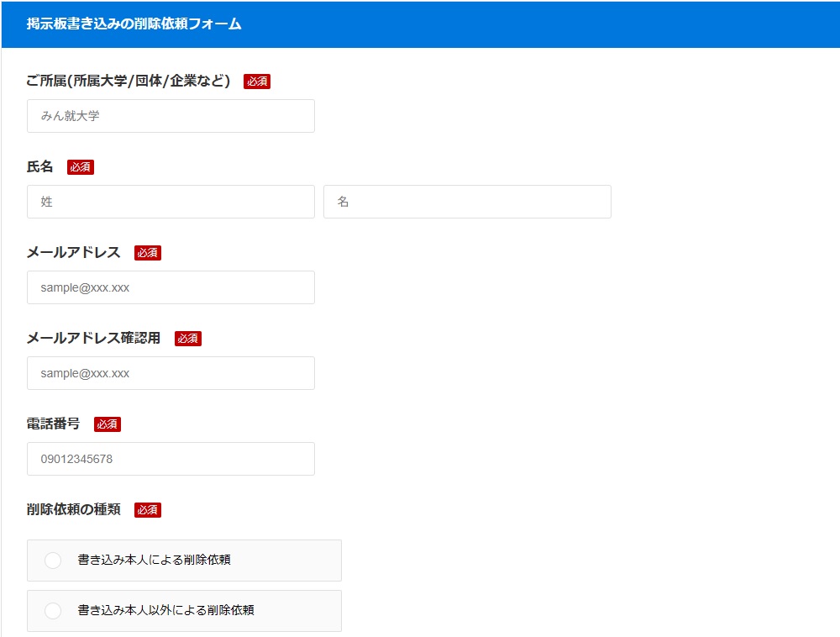Click the 姓 last name field
The image size is (840, 637).
(171, 202)
